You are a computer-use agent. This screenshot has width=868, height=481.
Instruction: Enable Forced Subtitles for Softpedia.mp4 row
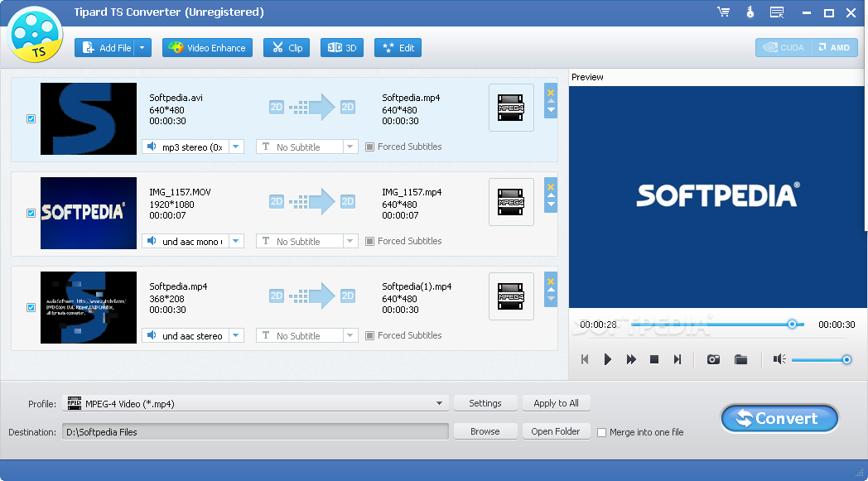(369, 335)
